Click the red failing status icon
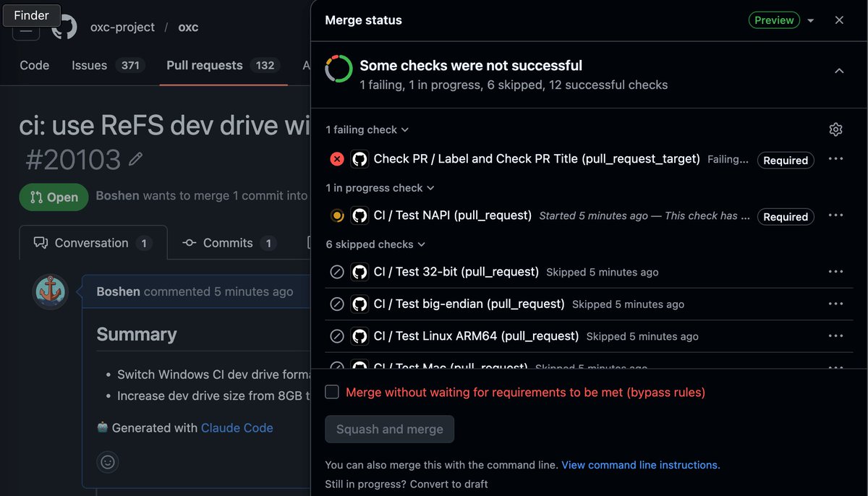The width and height of the screenshot is (868, 496). pos(337,159)
